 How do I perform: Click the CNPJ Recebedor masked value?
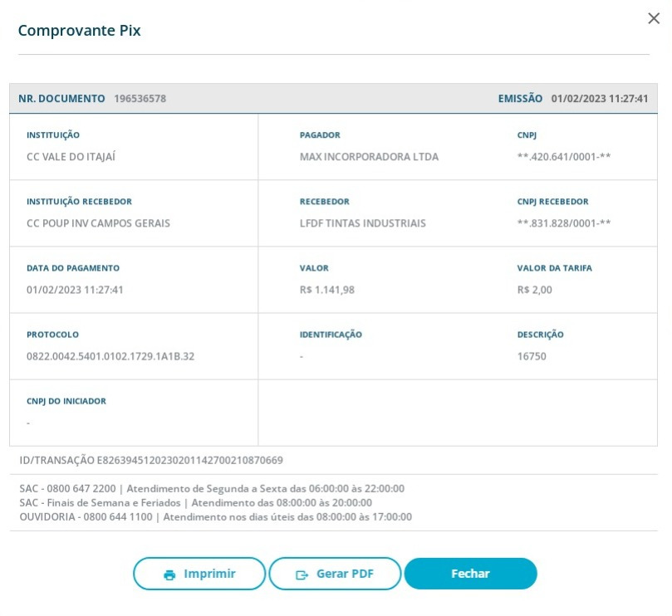(x=563, y=223)
